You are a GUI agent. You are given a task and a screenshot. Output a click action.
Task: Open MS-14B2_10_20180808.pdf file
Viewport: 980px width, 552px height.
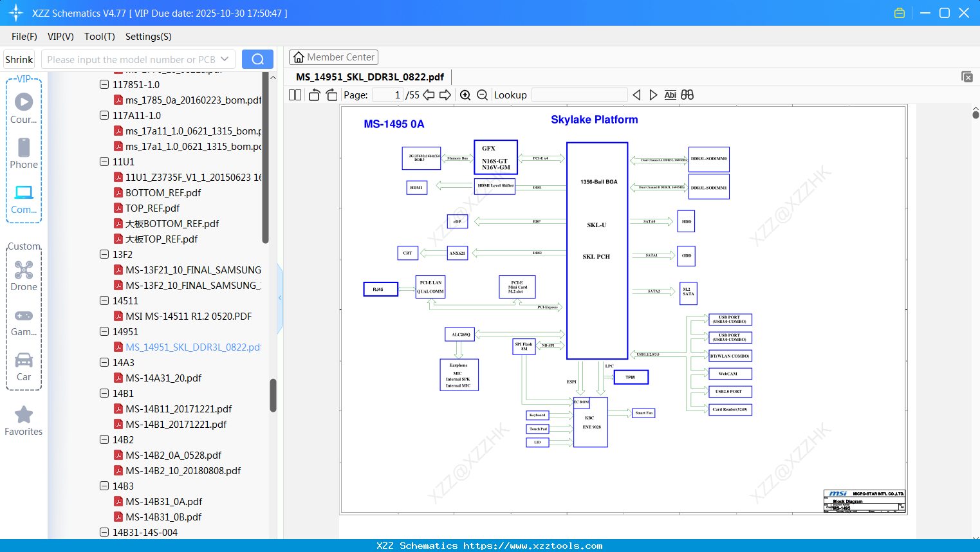click(x=183, y=470)
